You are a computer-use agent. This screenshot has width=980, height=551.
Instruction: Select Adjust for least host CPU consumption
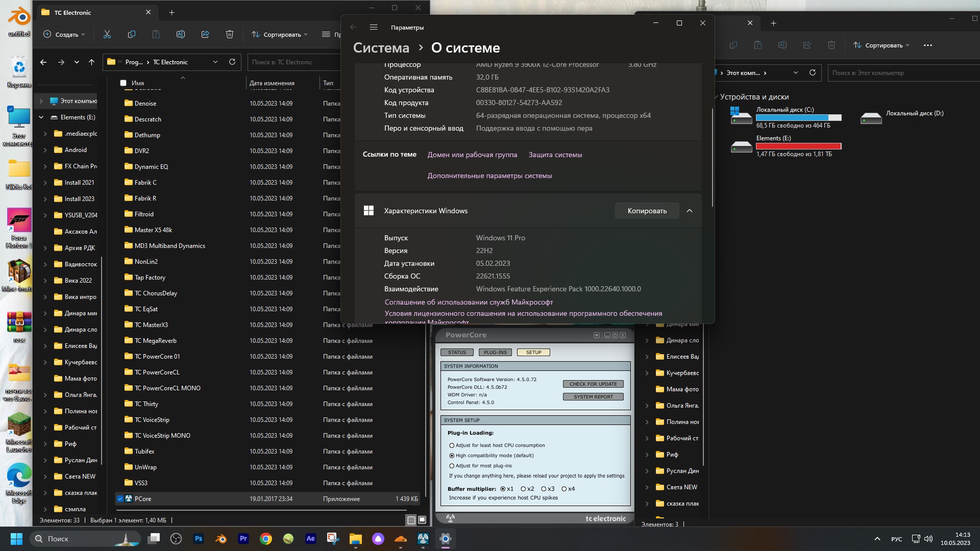point(452,445)
